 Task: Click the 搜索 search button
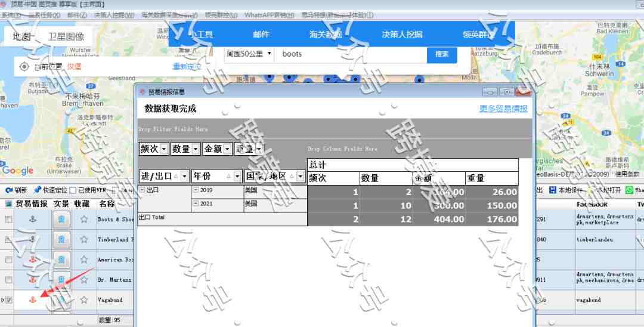click(x=442, y=54)
